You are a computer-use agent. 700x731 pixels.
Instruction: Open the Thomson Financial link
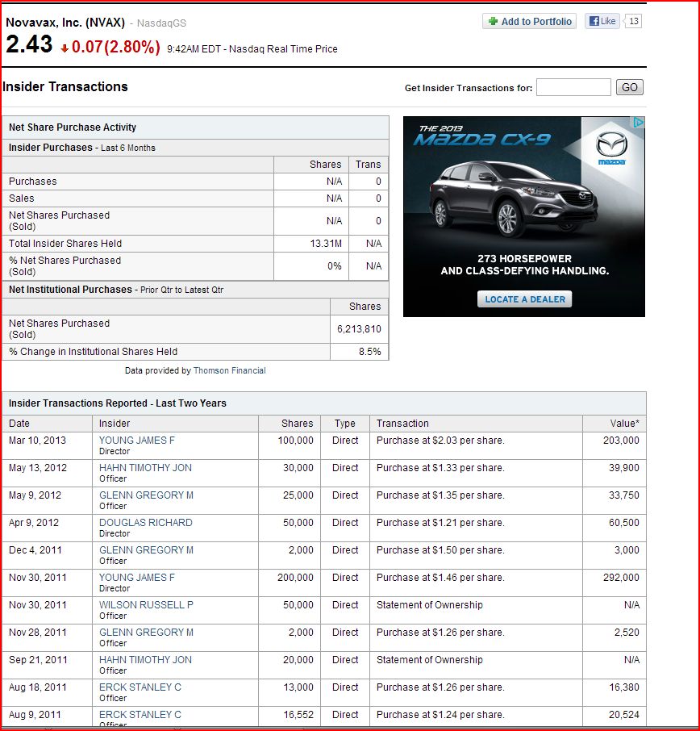229,370
